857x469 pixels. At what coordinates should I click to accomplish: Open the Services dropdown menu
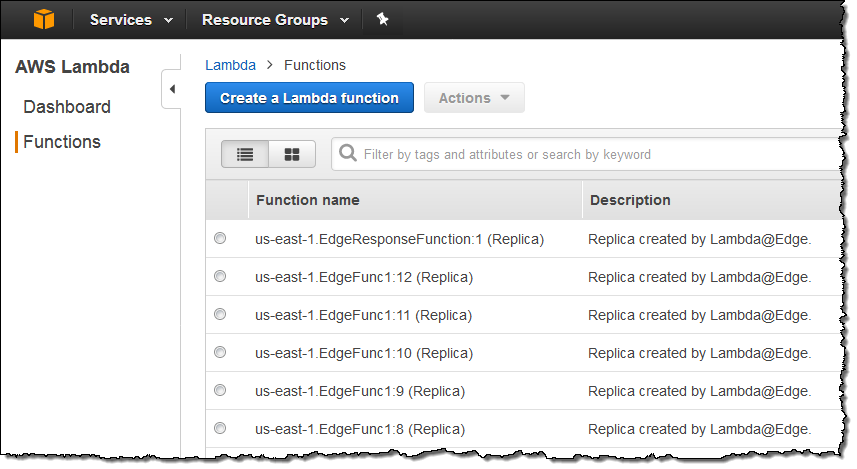[130, 20]
